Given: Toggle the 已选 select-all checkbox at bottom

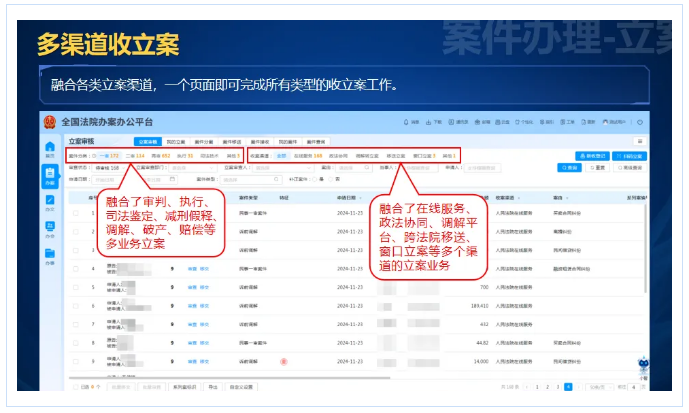Looking at the screenshot, I should tap(76, 386).
